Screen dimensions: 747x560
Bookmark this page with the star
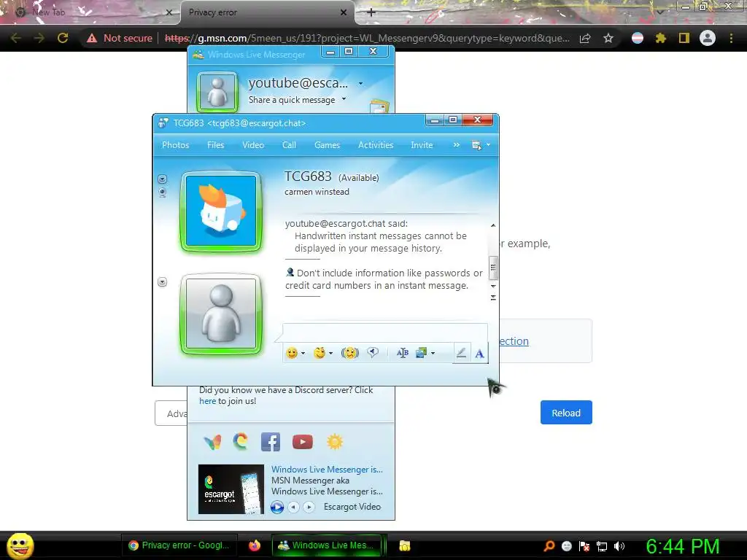coord(608,38)
